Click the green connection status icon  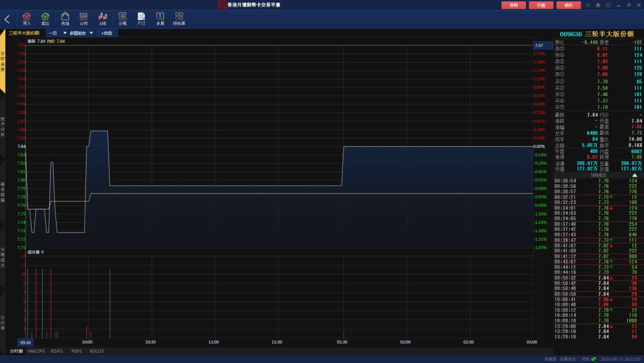[593, 359]
